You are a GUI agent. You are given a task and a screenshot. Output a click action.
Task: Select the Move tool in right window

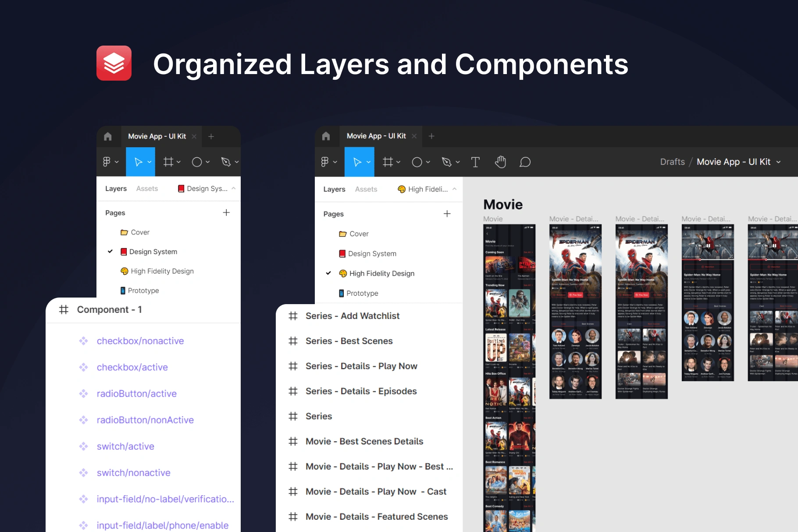tap(357, 162)
